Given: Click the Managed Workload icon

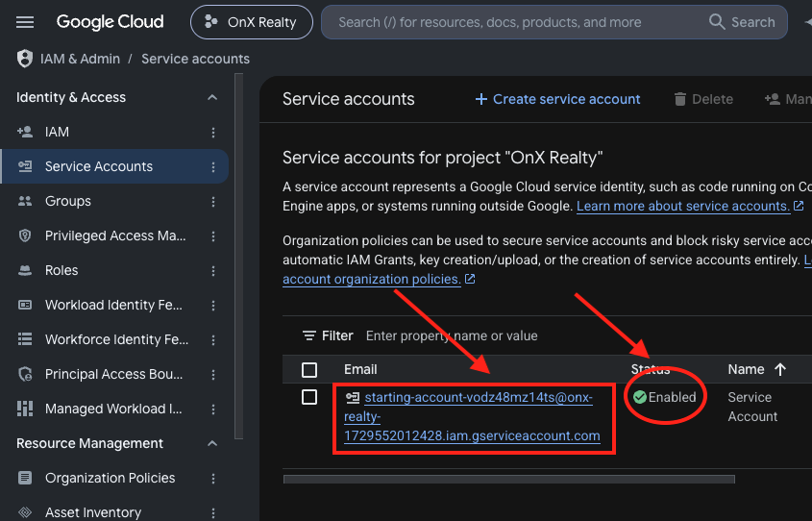Looking at the screenshot, I should 25,409.
